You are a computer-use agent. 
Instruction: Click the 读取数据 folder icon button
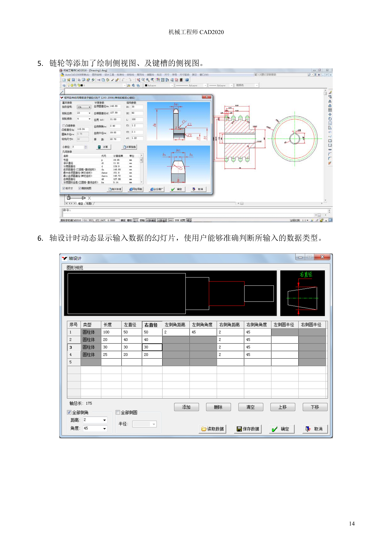[x=212, y=429]
